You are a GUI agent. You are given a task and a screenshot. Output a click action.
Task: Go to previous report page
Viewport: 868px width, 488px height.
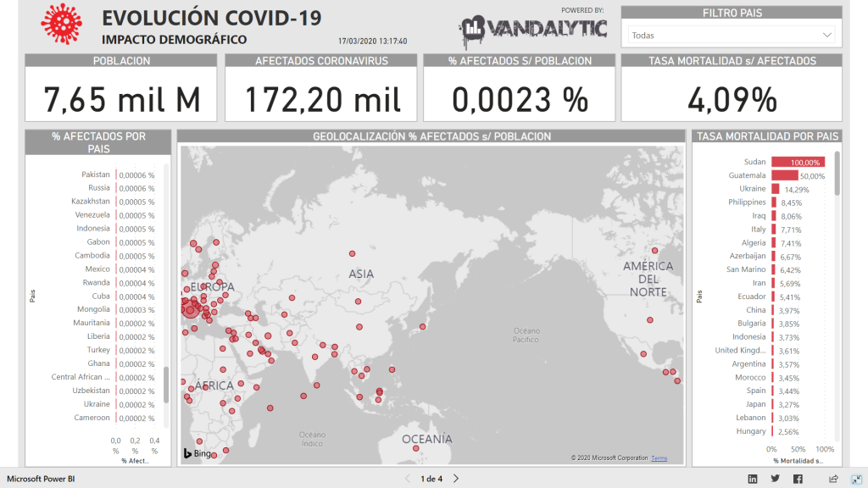(408, 479)
